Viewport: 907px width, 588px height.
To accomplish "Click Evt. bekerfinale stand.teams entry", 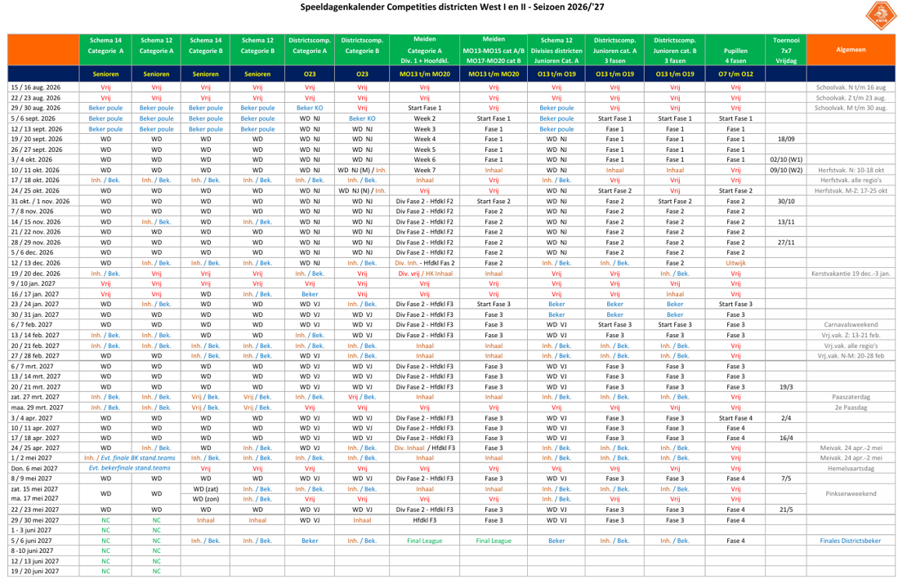I will click(130, 468).
